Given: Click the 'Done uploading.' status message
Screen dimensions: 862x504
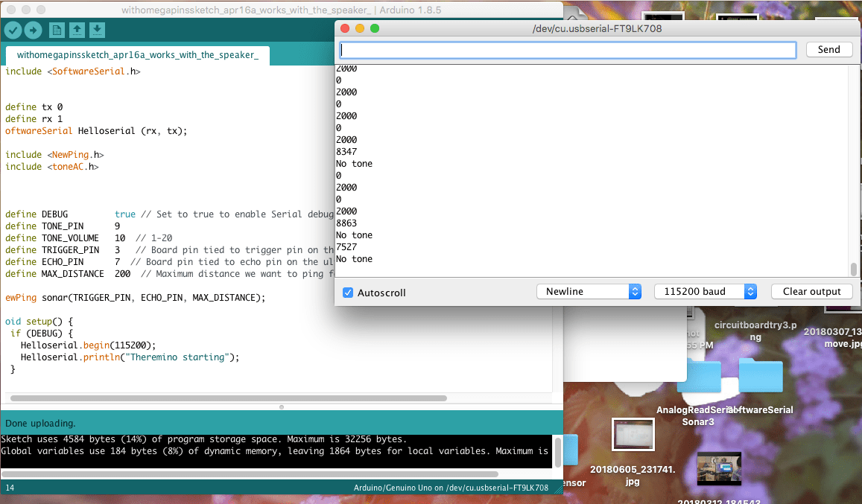Looking at the screenshot, I should pyautogui.click(x=40, y=423).
